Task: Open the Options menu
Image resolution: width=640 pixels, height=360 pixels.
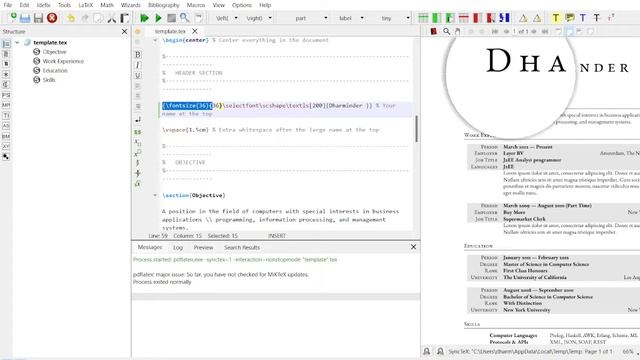Action: point(242,5)
